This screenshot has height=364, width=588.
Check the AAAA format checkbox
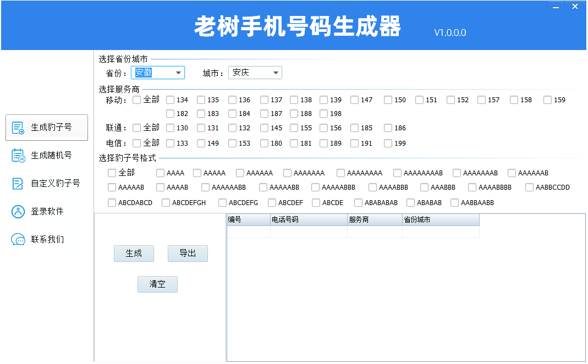coord(160,173)
